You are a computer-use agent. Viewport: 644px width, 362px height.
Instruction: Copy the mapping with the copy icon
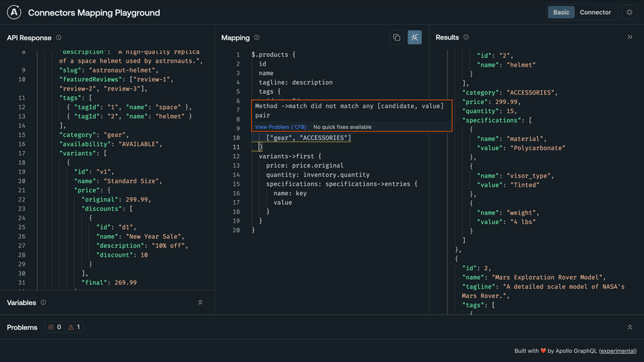[x=396, y=38]
